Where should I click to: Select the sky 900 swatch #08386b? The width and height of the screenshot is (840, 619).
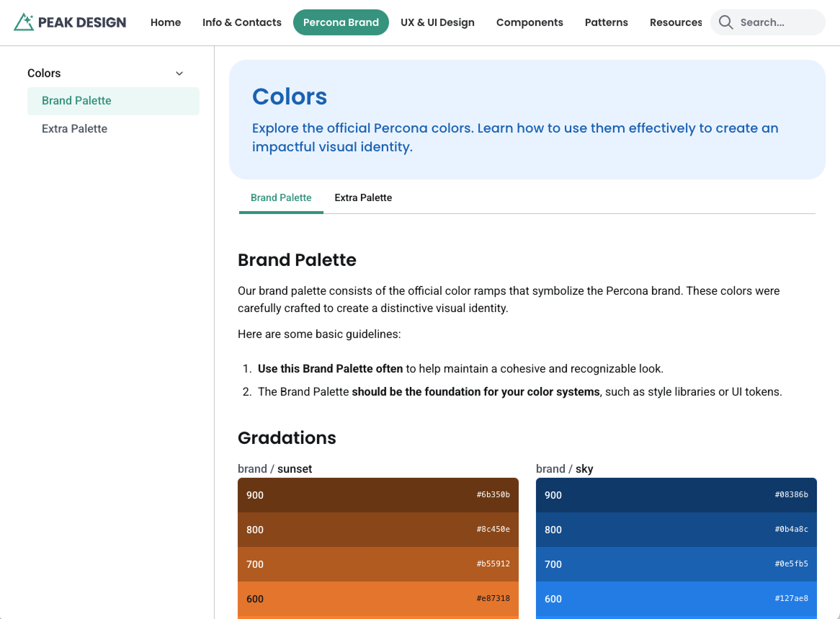[x=676, y=495]
